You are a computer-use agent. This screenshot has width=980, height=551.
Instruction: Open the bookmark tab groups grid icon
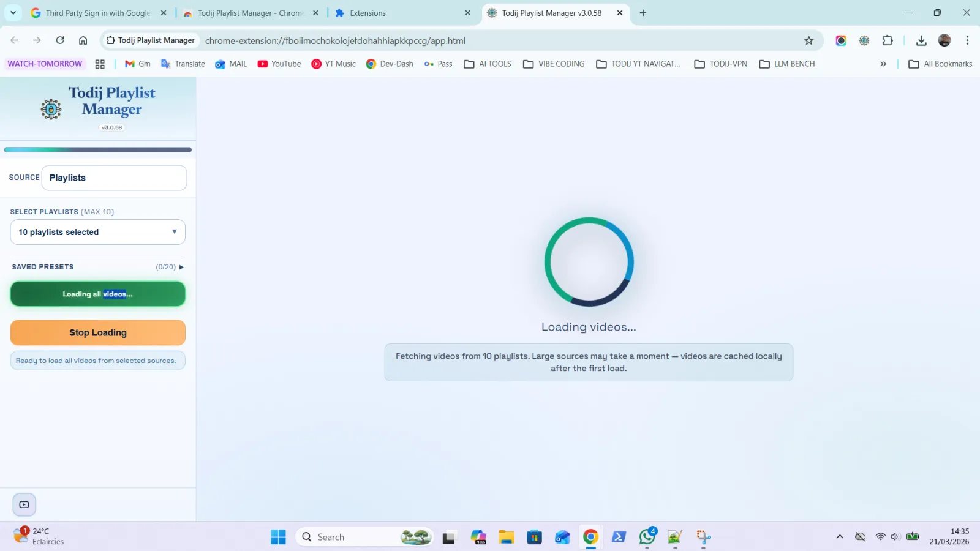(x=100, y=64)
